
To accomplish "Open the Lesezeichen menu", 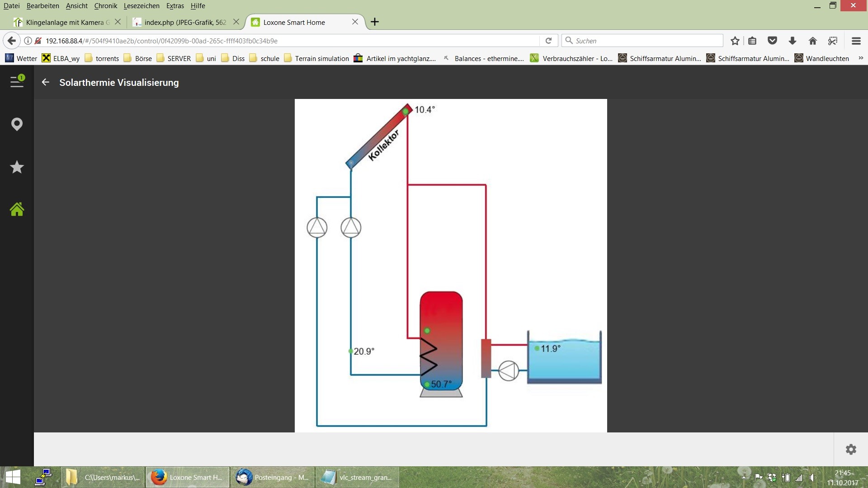I will [x=141, y=6].
